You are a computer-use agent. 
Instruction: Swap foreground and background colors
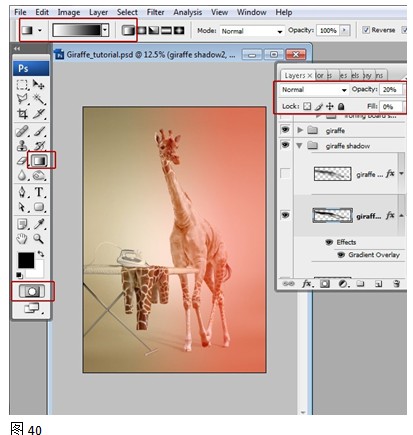(41, 254)
